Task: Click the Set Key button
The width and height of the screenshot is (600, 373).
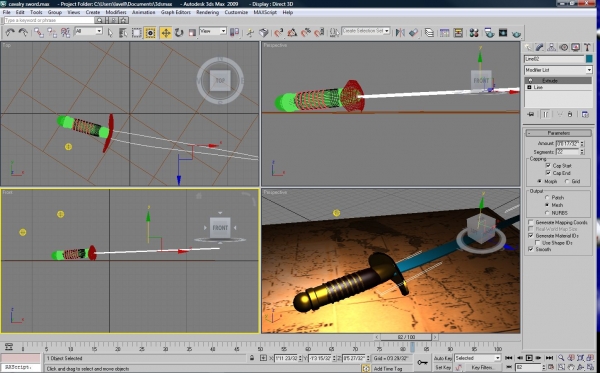Action: [443, 368]
